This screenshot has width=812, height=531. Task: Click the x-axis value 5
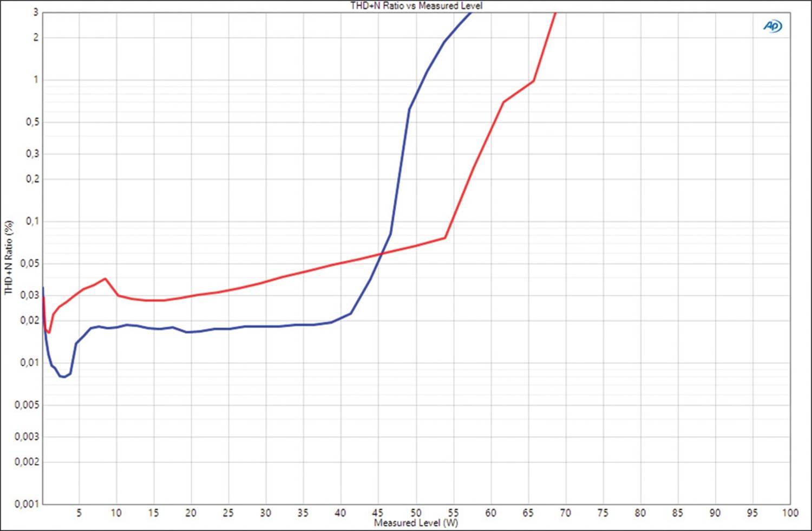coord(79,513)
